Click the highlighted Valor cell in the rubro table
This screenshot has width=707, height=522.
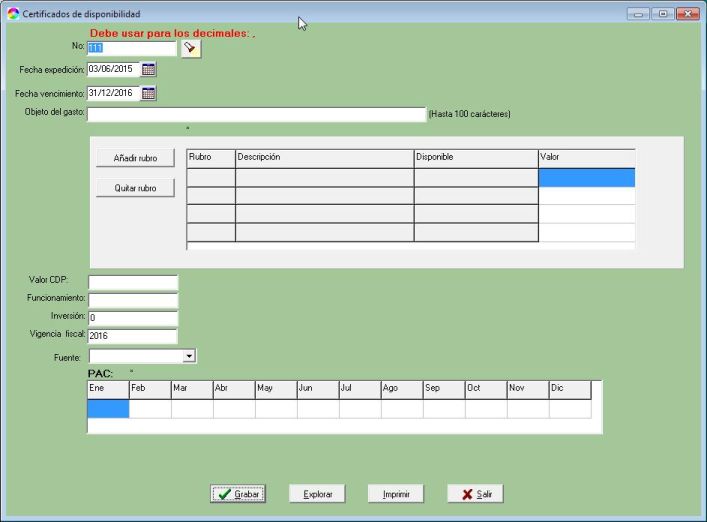coord(586,177)
